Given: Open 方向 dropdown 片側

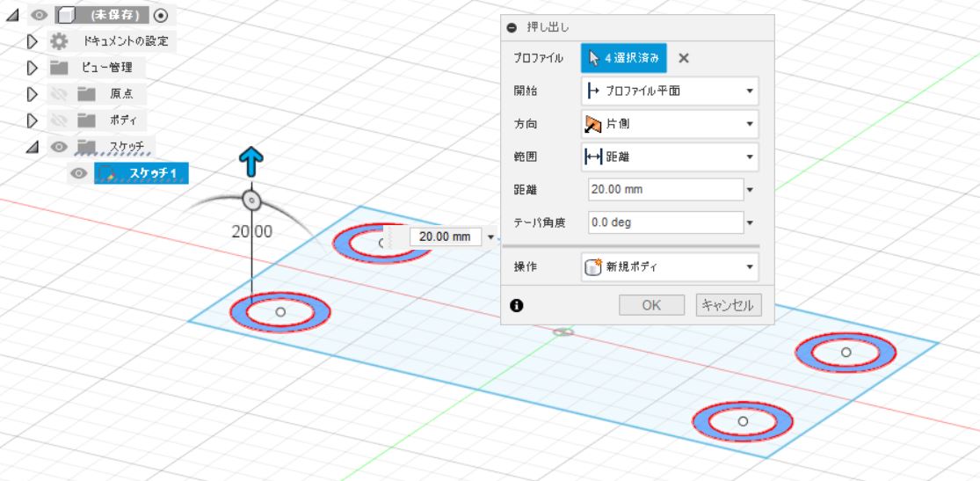Looking at the screenshot, I should 670,124.
